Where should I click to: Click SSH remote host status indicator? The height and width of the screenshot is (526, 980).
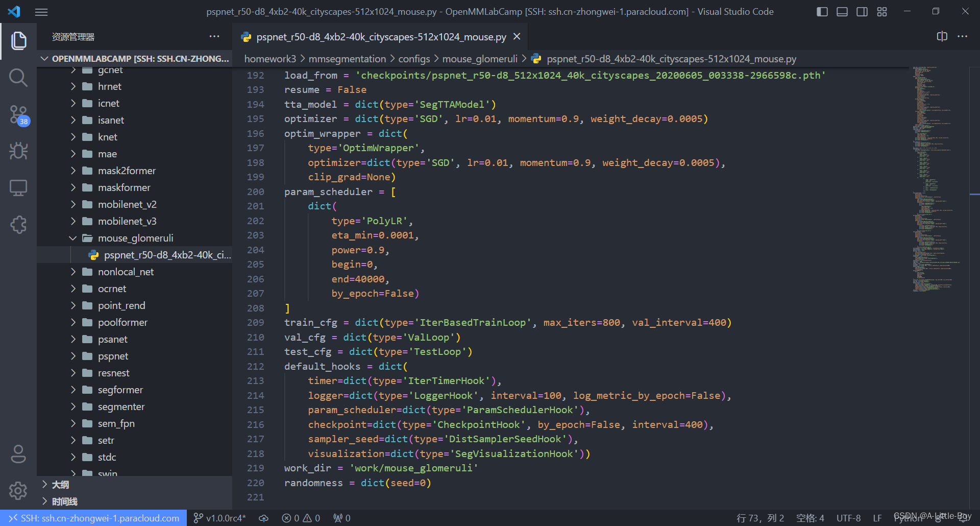[93, 518]
